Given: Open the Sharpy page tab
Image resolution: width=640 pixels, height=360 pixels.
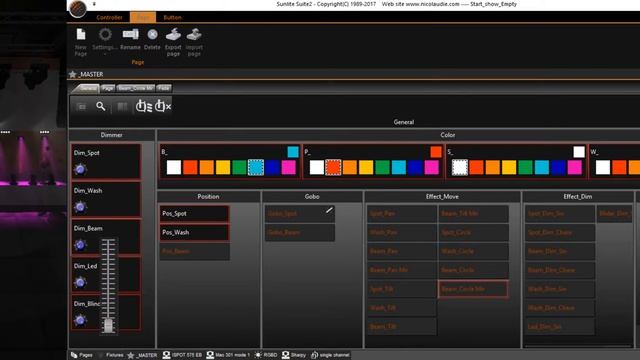Looking at the screenshot, I should coord(294,355).
